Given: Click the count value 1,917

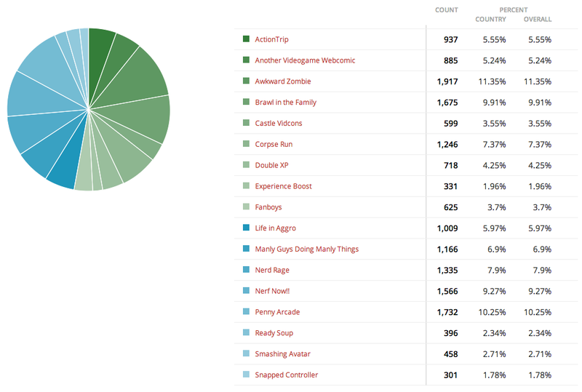Looking at the screenshot, I should 447,81.
